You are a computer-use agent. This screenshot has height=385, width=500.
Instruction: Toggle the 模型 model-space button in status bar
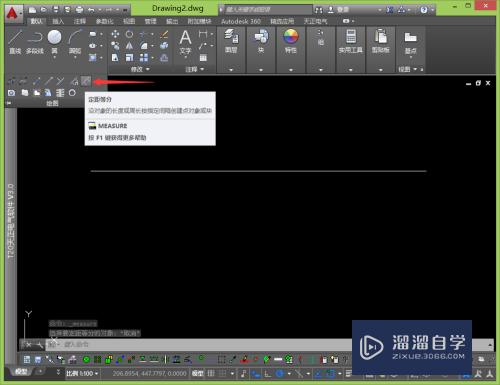click(197, 374)
